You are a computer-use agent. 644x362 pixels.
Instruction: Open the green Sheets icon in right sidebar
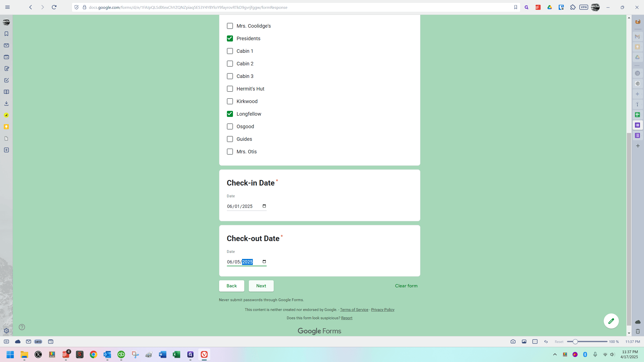pyautogui.click(x=637, y=115)
